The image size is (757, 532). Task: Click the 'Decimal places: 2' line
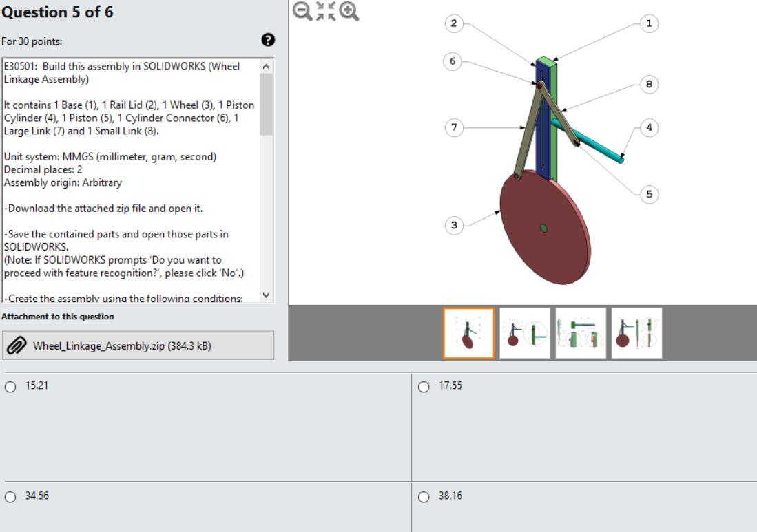(43, 170)
